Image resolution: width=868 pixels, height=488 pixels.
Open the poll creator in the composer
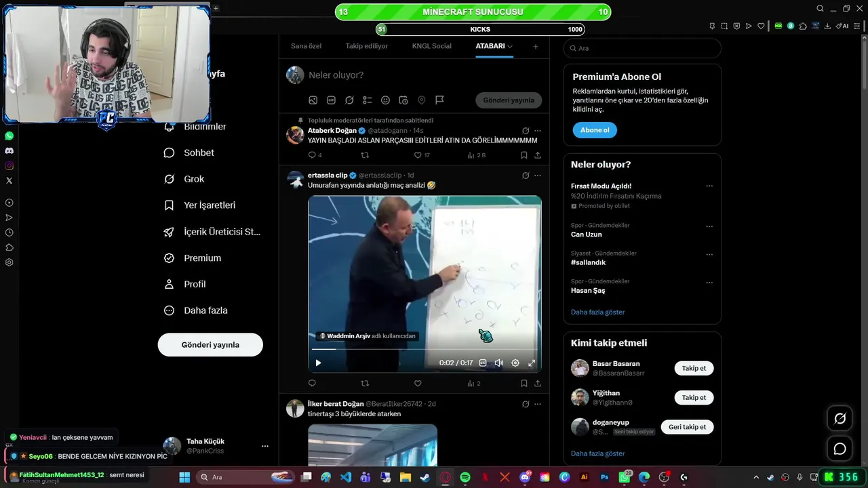[368, 100]
